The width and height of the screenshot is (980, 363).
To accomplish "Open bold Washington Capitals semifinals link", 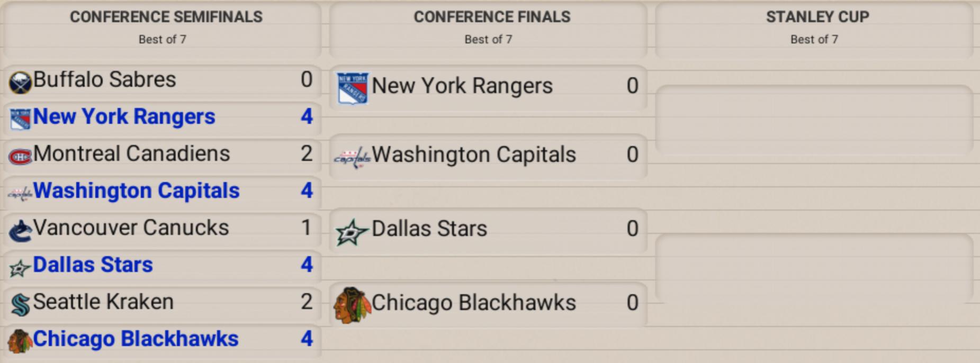I will 136,191.
